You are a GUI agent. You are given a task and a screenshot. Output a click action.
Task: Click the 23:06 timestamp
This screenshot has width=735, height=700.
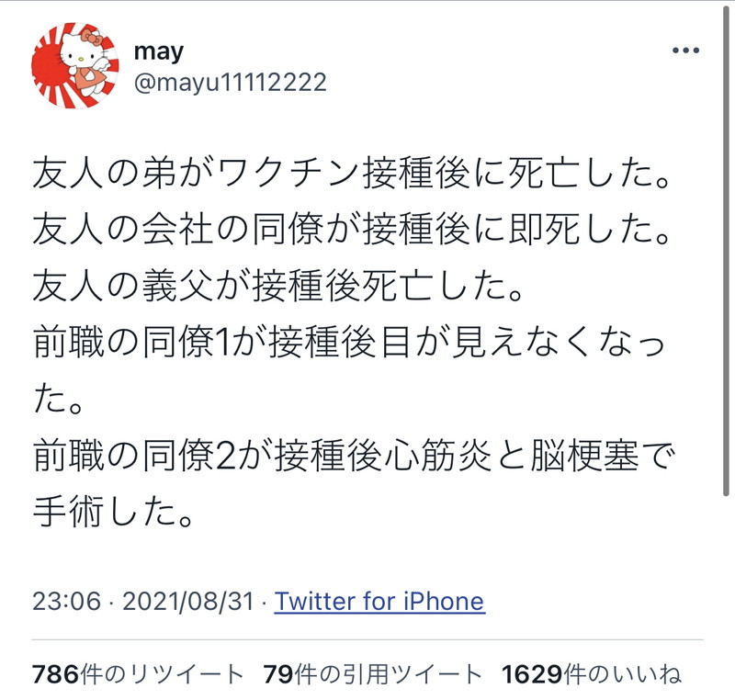[x=66, y=601]
